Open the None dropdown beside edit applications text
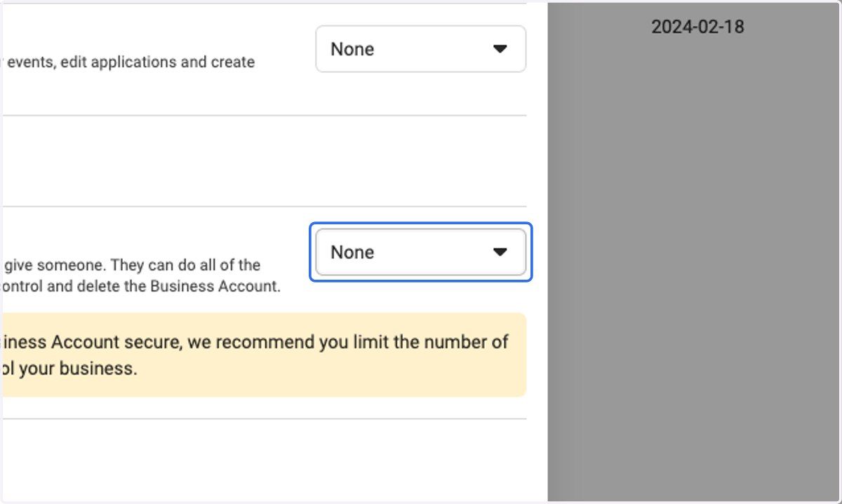Viewport: 842px width, 504px height. pos(420,49)
